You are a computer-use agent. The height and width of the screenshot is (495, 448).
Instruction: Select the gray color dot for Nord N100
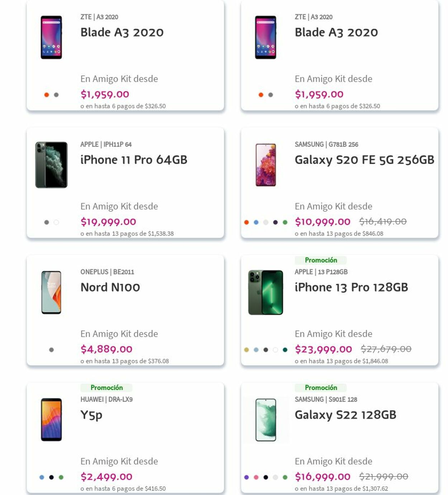tap(51, 350)
